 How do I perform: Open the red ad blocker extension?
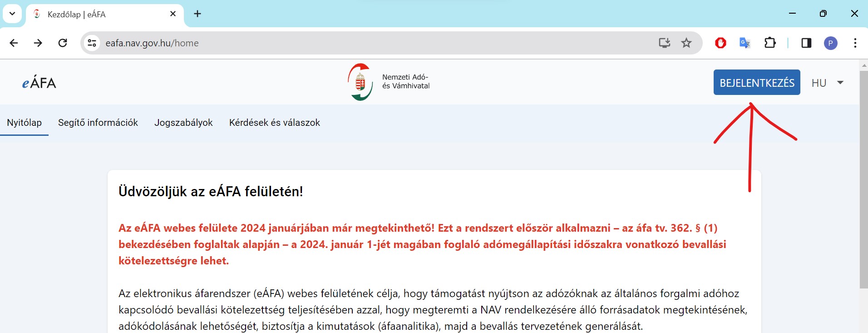pos(720,43)
